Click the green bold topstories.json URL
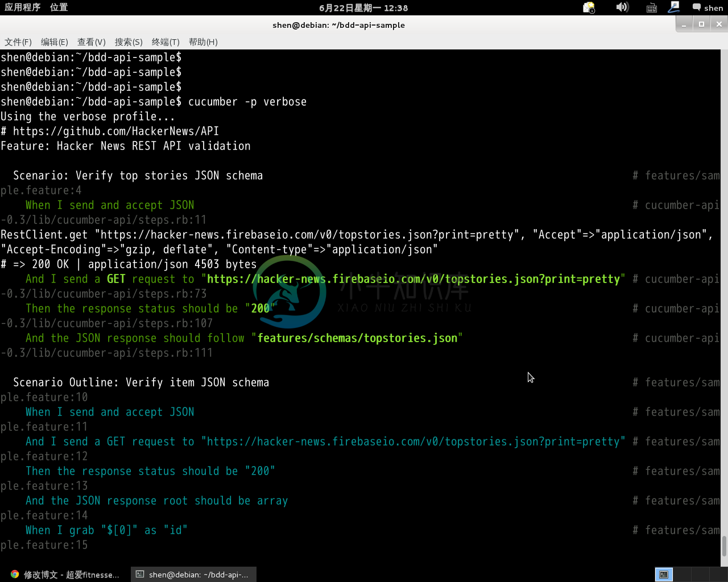Image resolution: width=728 pixels, height=582 pixels. tap(413, 279)
